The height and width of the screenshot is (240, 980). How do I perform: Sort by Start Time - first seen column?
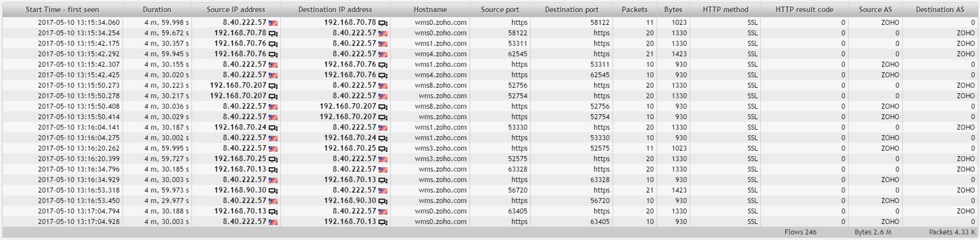click(62, 9)
